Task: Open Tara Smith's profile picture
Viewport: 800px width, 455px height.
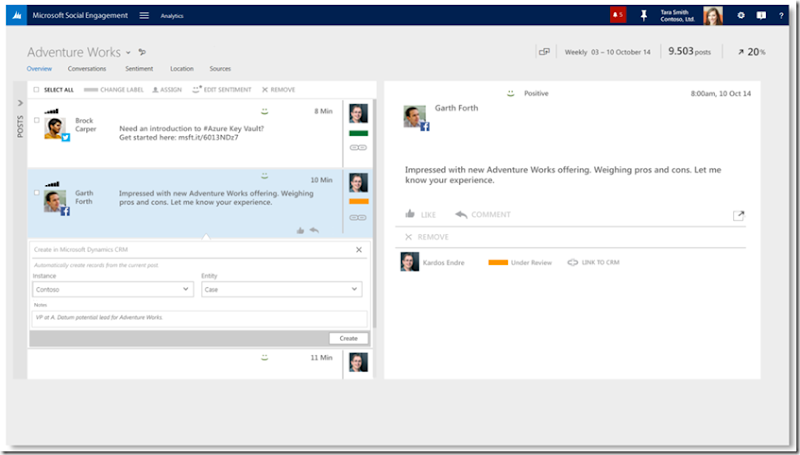Action: [713, 15]
